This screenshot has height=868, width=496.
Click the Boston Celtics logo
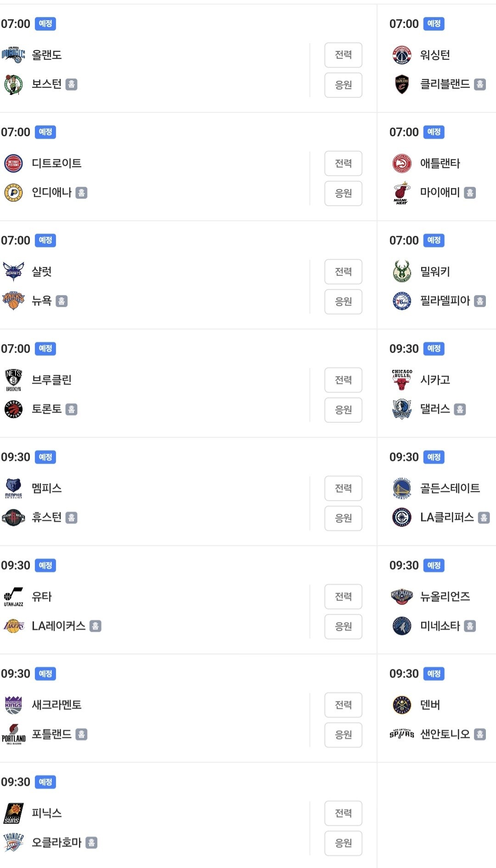click(x=13, y=84)
